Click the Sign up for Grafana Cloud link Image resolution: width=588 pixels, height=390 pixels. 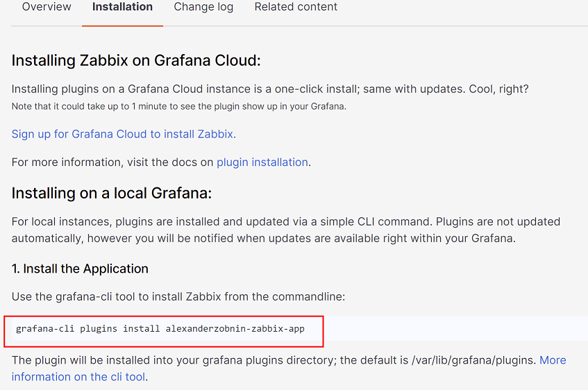(x=124, y=134)
